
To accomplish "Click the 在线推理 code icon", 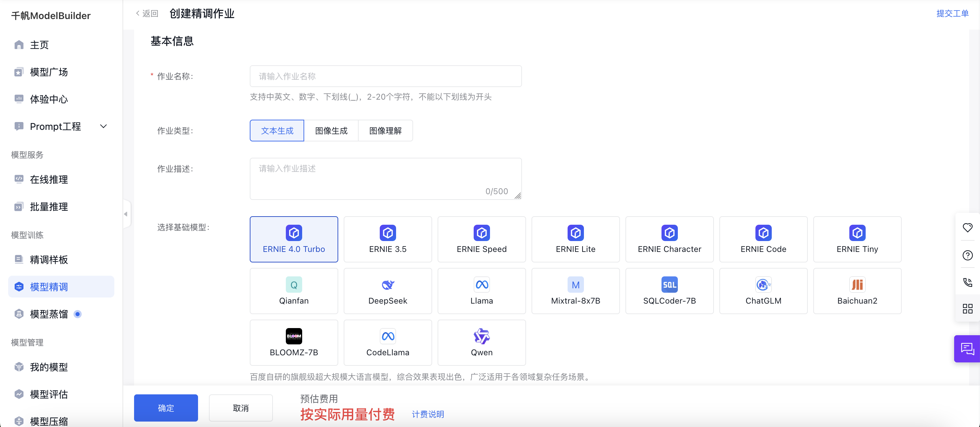I will point(19,180).
